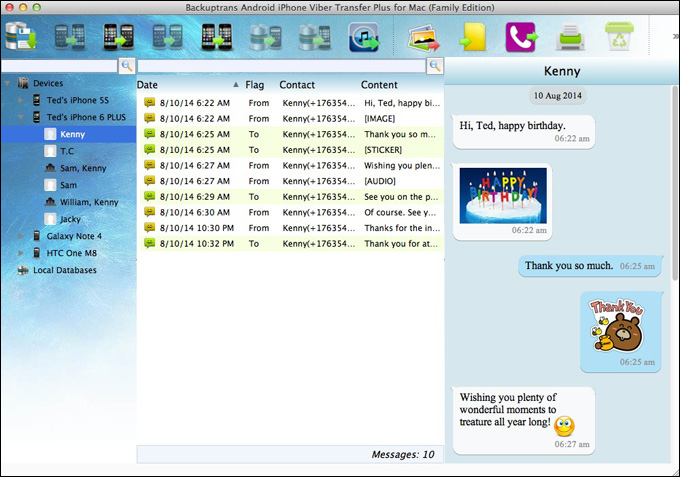680x477 pixels.
Task: Click the 'Hi, Ted, happy birthday.' chat bubble
Action: tap(523, 132)
